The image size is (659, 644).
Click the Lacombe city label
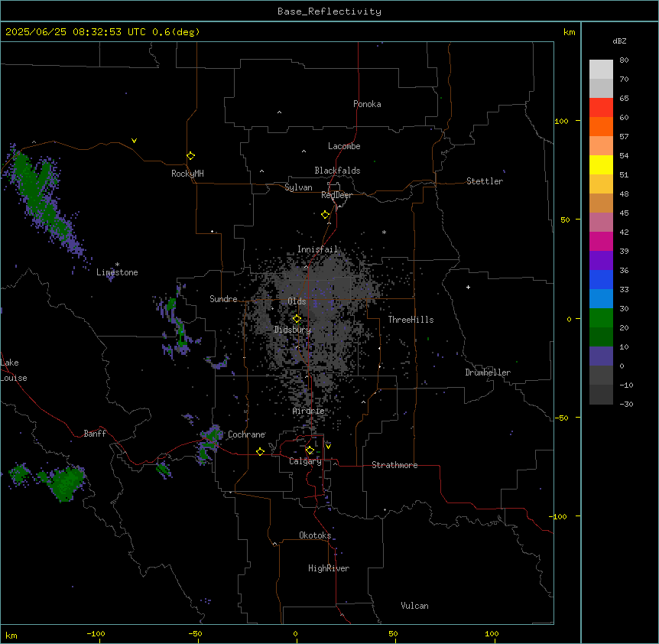344,146
